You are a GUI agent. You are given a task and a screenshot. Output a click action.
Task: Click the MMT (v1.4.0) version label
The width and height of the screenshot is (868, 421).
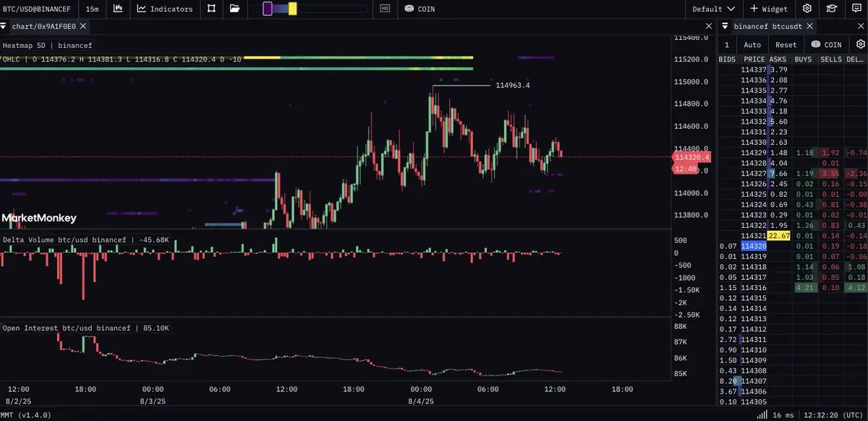[27, 415]
